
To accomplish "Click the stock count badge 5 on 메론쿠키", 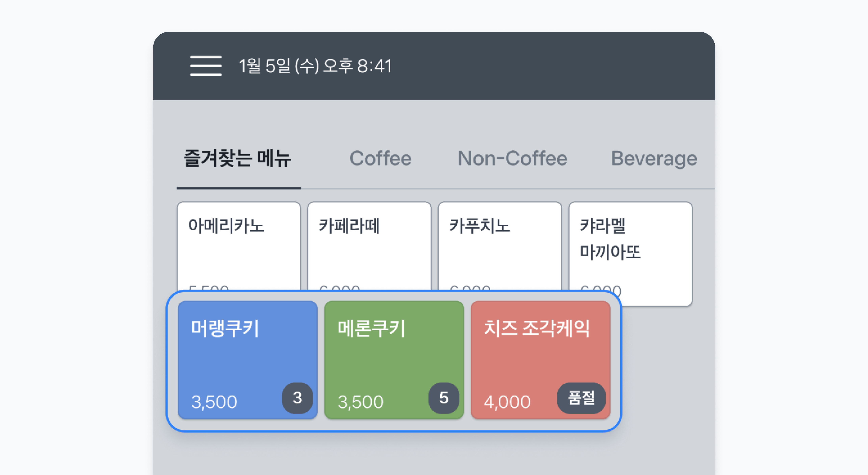I will [444, 398].
